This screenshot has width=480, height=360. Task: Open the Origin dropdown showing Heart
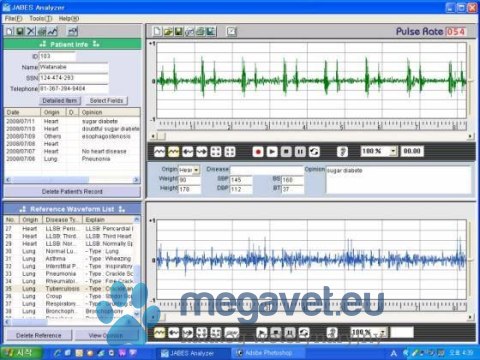point(196,170)
